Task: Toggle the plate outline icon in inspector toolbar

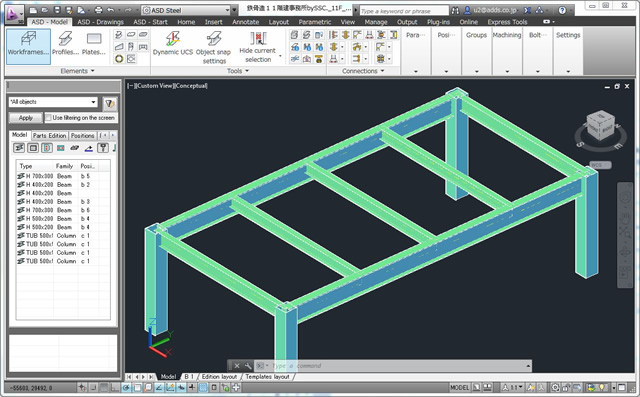Action: click(33, 148)
